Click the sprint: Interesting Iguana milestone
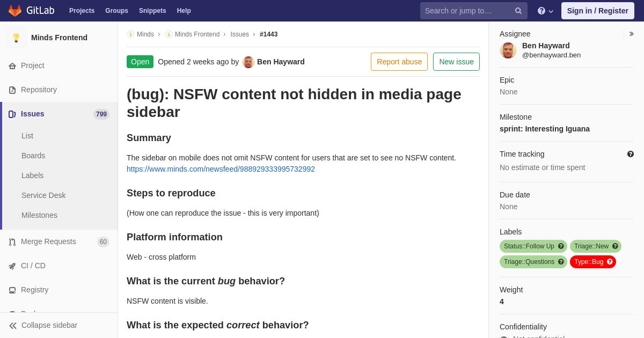The image size is (644, 338). [545, 129]
